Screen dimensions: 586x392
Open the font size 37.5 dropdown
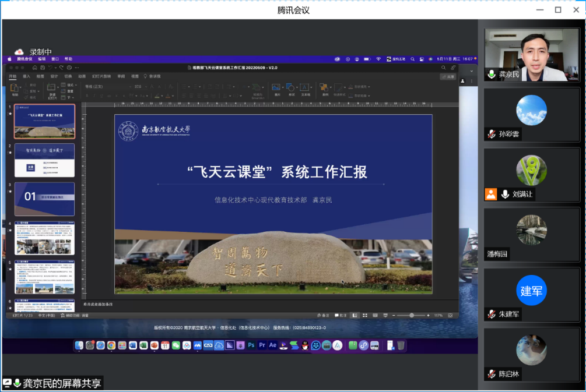tap(141, 87)
